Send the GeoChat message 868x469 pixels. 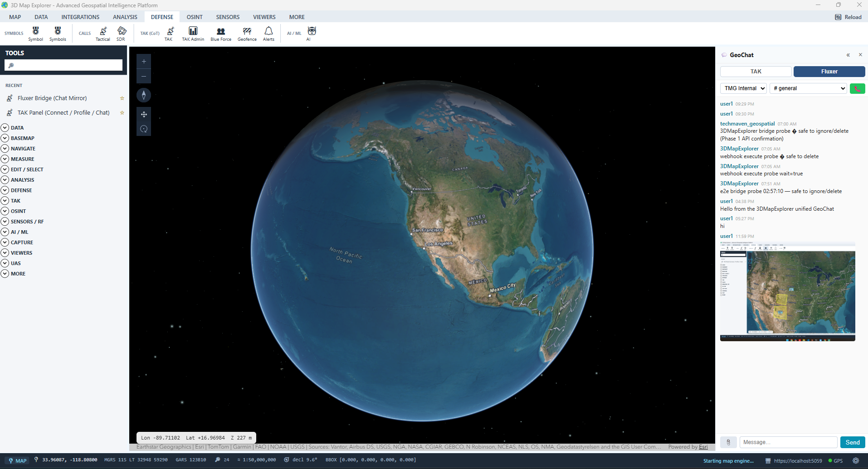pyautogui.click(x=853, y=442)
